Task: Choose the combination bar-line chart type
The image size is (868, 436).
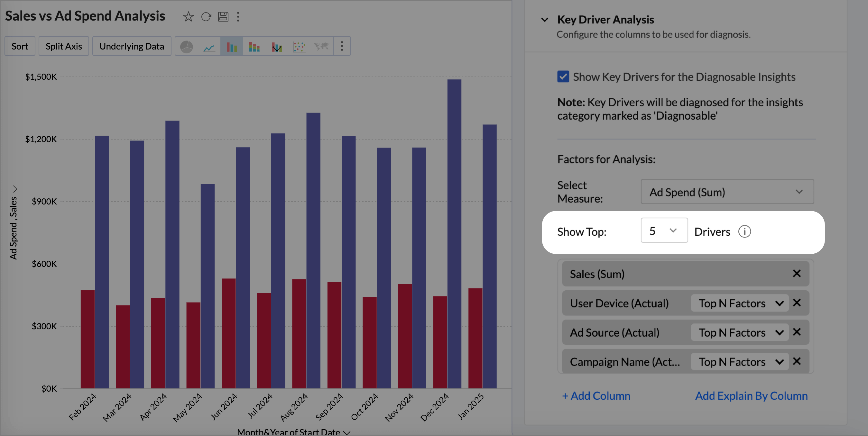Action: coord(277,47)
